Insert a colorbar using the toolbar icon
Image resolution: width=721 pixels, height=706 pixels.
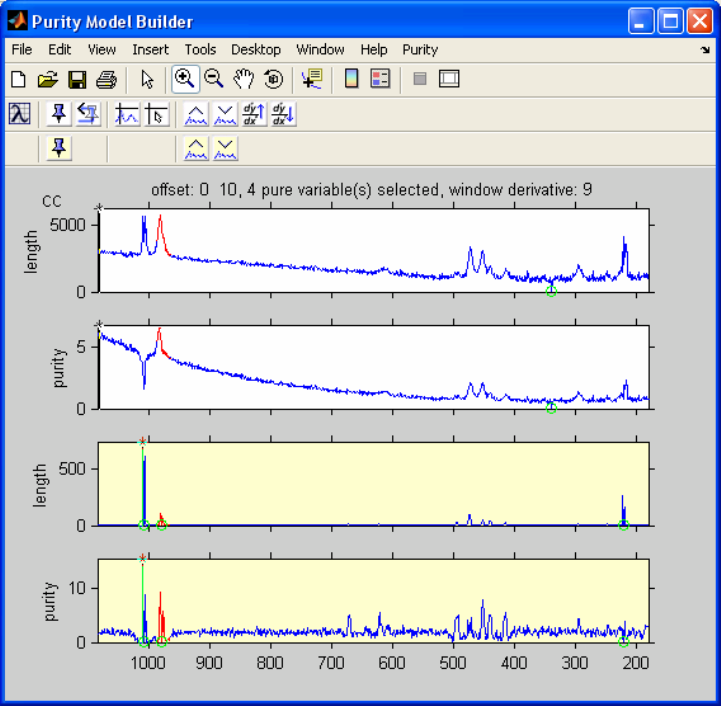click(351, 79)
